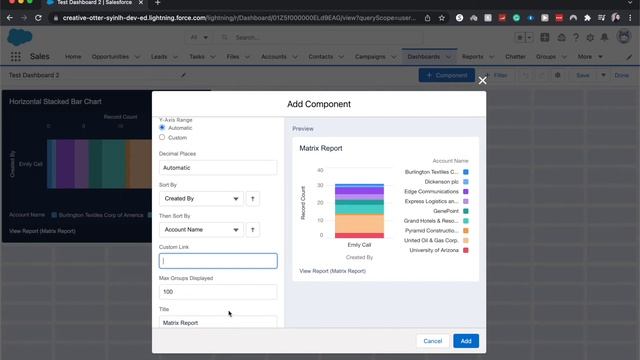Open the Chatter tab
This screenshot has height=360, width=640.
[x=516, y=57]
